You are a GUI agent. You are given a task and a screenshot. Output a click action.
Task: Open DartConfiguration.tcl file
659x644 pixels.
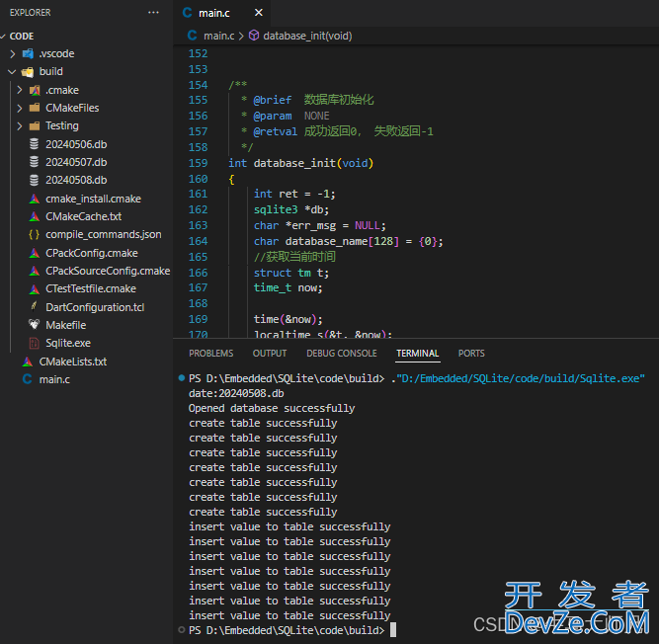point(95,307)
